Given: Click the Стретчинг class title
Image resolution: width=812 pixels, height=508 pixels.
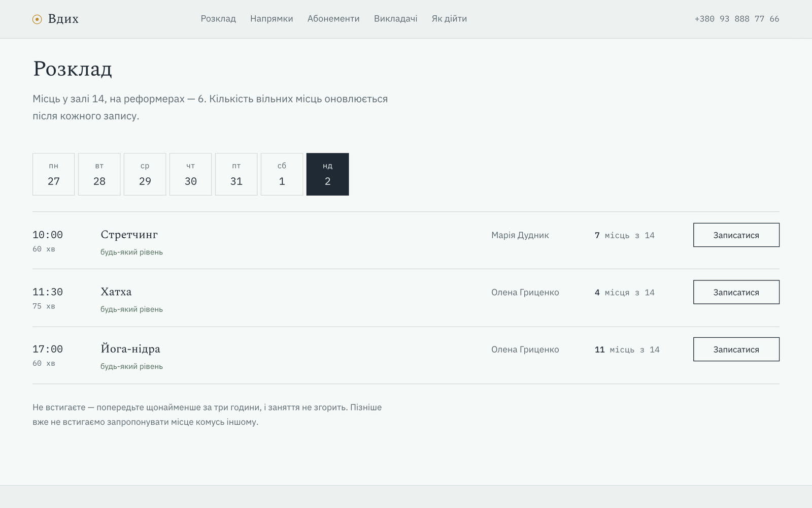Looking at the screenshot, I should coord(129,235).
